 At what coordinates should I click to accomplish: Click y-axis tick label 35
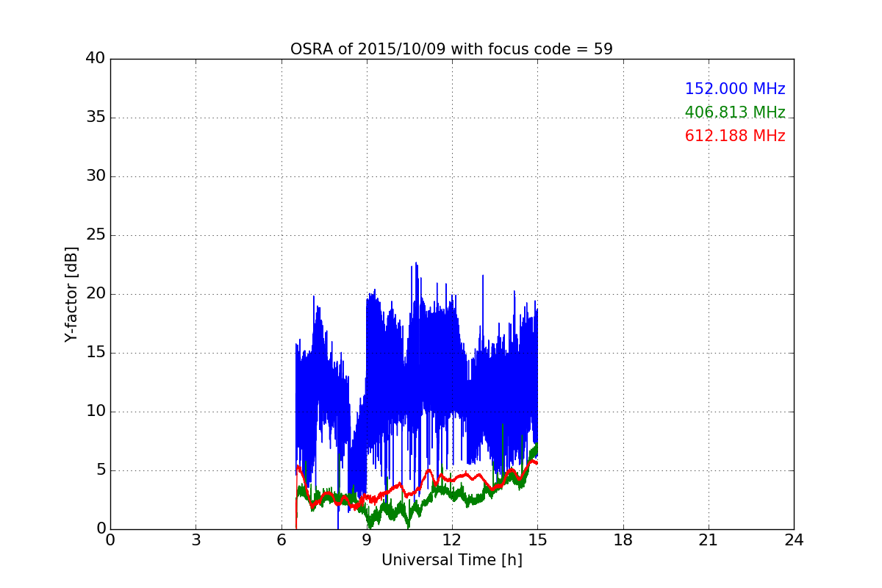point(96,118)
